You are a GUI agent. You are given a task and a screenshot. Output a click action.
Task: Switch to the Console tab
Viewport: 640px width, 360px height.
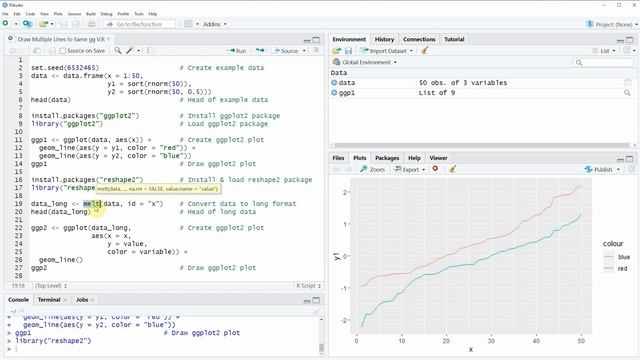[18, 300]
